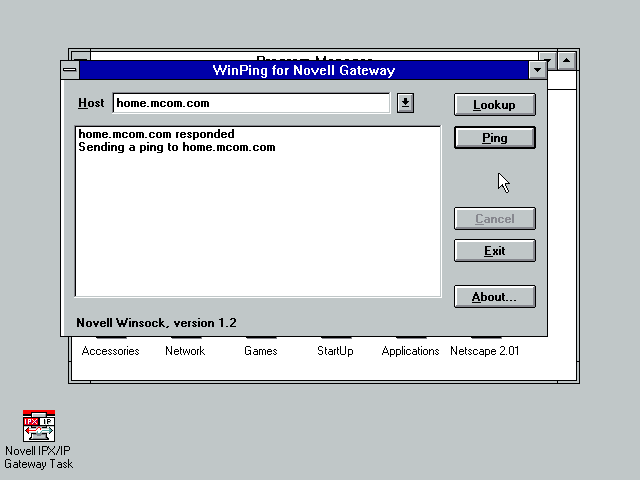Expand the Host history dropdown arrow
Image resolution: width=640 pixels, height=480 pixels.
point(405,103)
